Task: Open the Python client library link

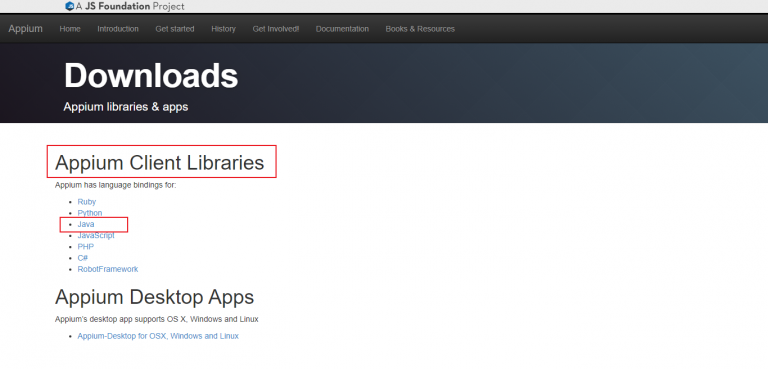Action: coord(90,213)
